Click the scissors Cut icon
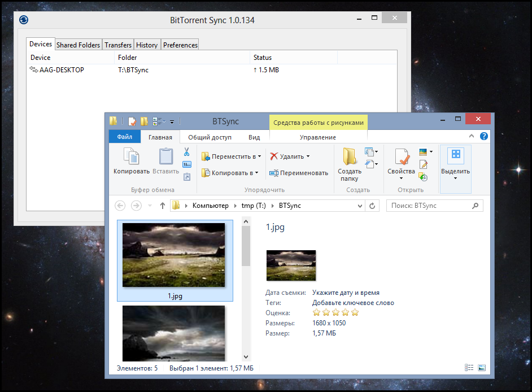The width and height of the screenshot is (532, 392). pos(186,152)
